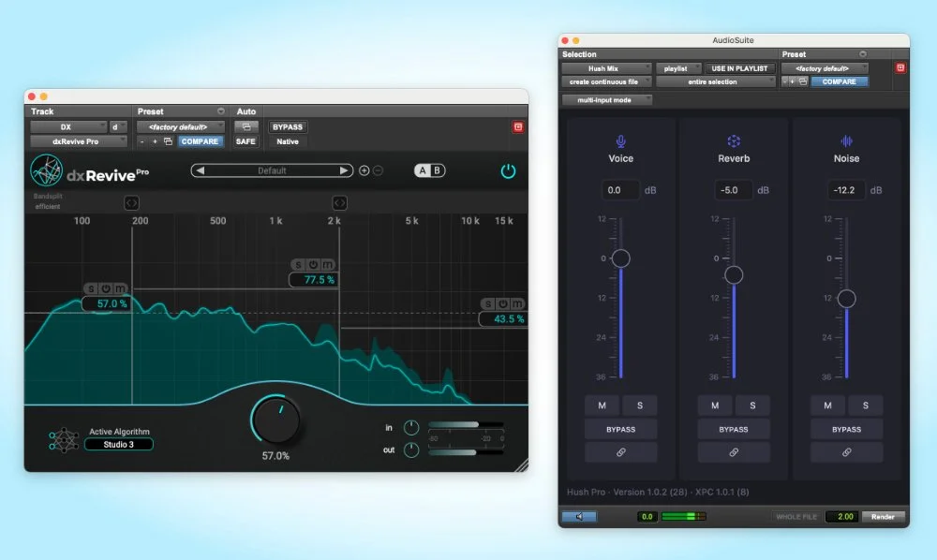Click COMPARE in the AudioSuite window
937x560 pixels.
(839, 81)
